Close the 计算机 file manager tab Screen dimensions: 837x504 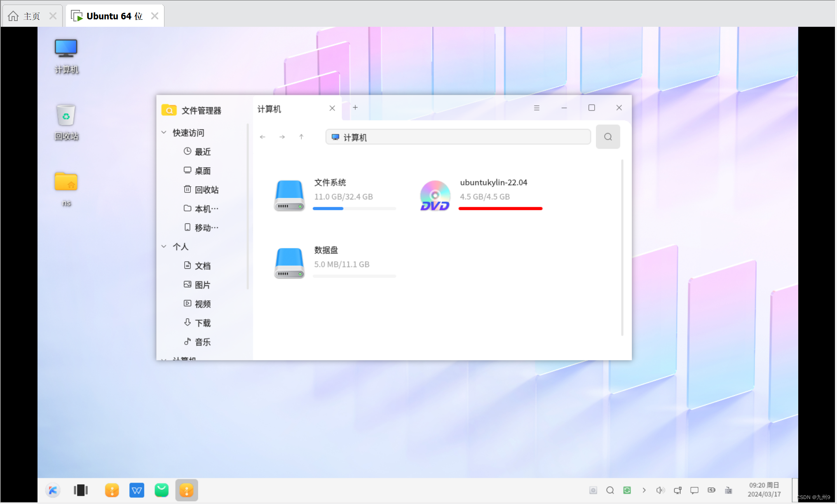pyautogui.click(x=332, y=108)
